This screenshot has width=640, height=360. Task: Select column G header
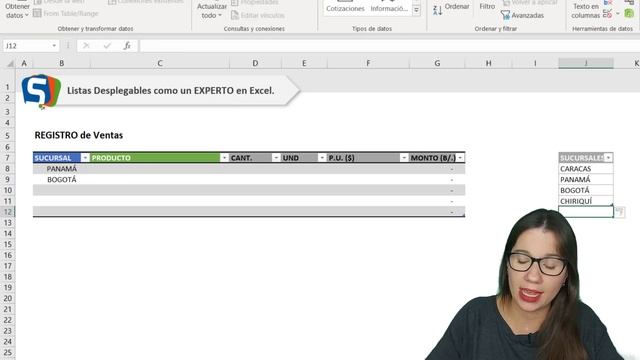tap(437, 63)
